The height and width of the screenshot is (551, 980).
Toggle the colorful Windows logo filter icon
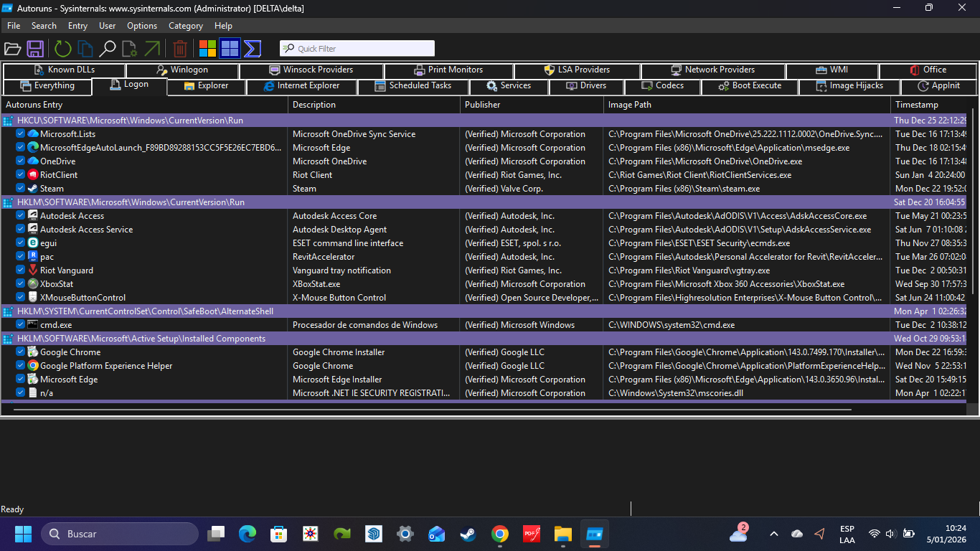(207, 49)
